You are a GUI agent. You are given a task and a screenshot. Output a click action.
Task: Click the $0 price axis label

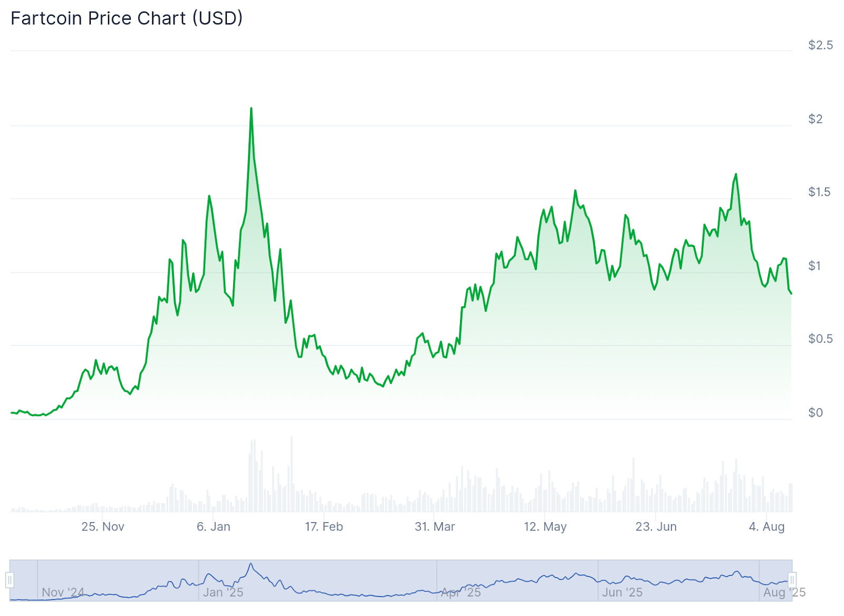pyautogui.click(x=816, y=412)
